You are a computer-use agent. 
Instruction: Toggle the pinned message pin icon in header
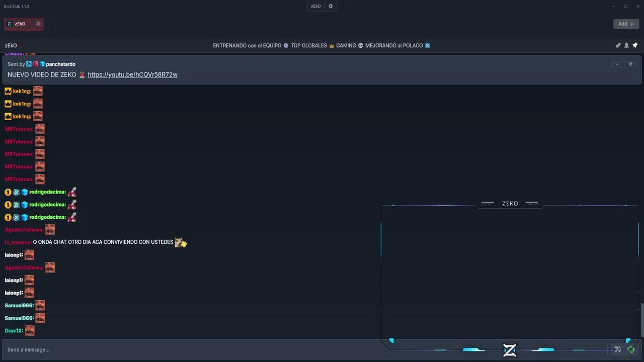click(x=635, y=45)
